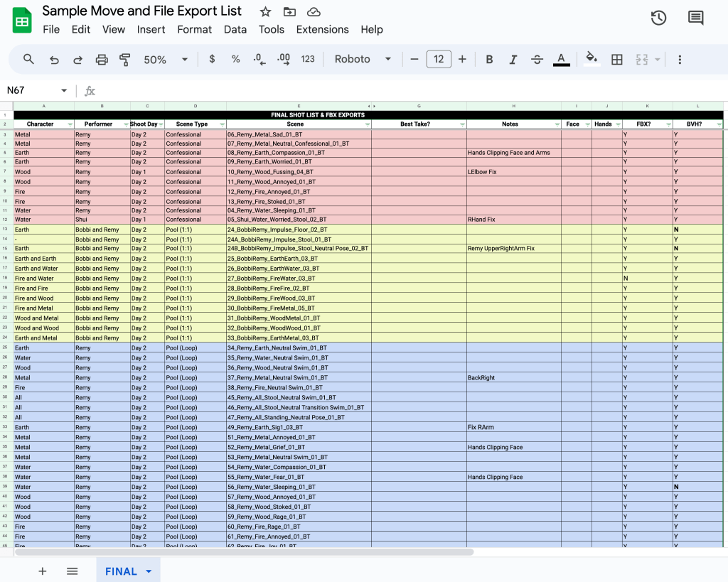Open version history clock icon
728x582 pixels.
pos(658,18)
